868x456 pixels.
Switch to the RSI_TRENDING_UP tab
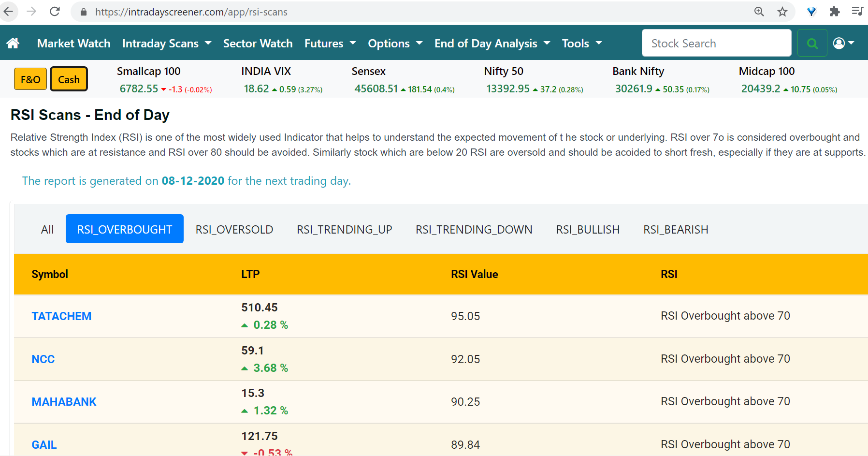(x=345, y=229)
